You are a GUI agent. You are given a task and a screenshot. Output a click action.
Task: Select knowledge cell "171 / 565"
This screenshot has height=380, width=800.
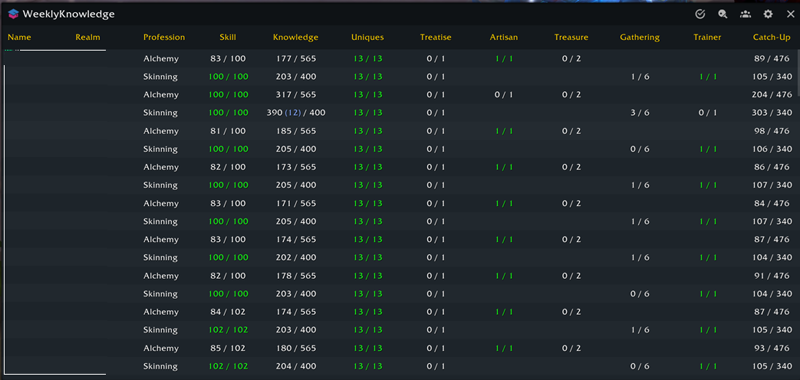click(x=295, y=204)
